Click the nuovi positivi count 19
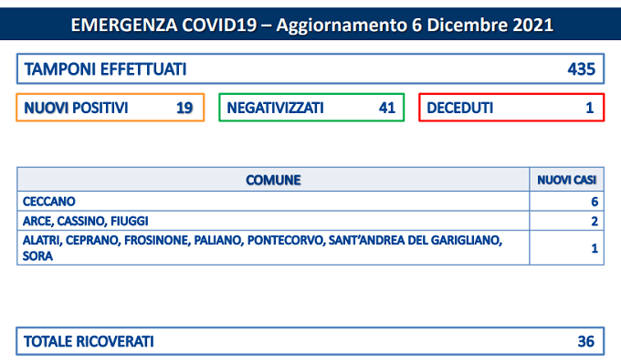The image size is (621, 364). tap(184, 108)
